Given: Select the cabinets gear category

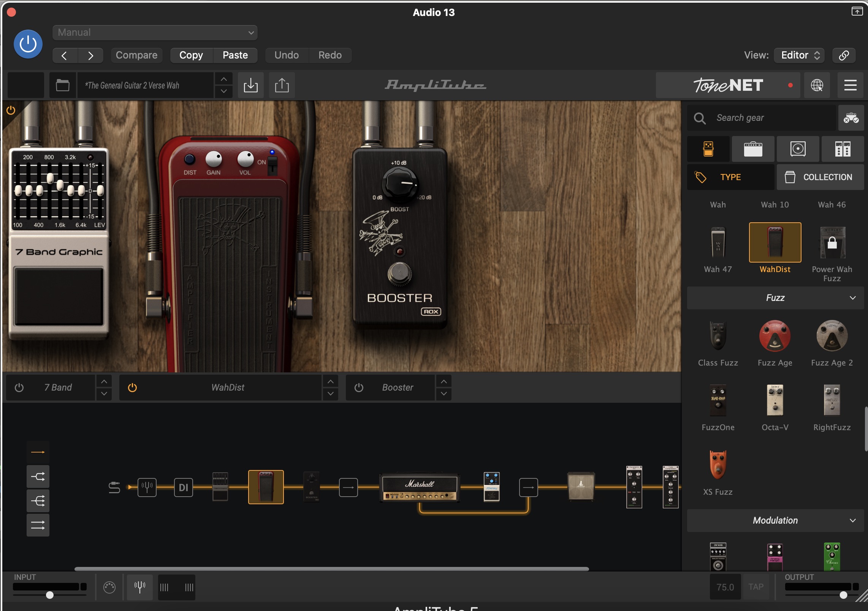Looking at the screenshot, I should [x=798, y=149].
